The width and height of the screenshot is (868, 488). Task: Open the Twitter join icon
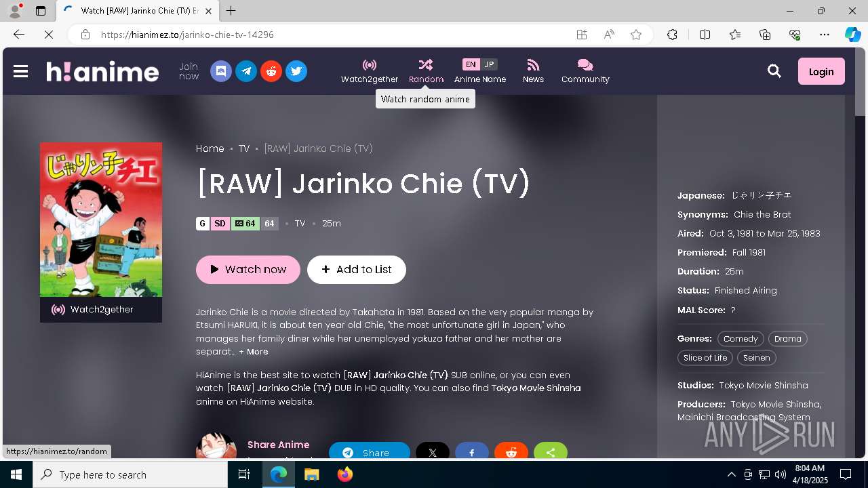pyautogui.click(x=296, y=71)
